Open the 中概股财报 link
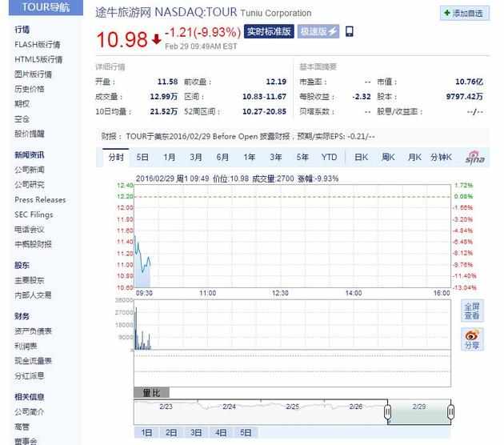 (33, 244)
